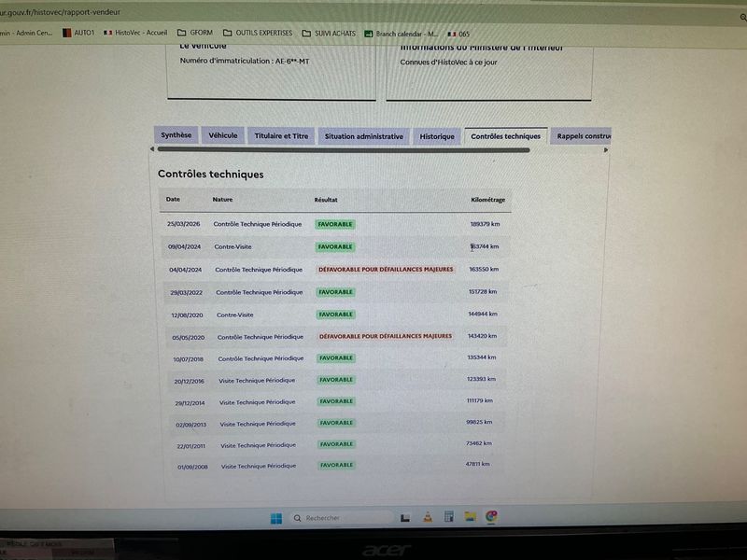Image resolution: width=747 pixels, height=560 pixels.
Task: Open File Explorer from the taskbar
Action: [471, 517]
